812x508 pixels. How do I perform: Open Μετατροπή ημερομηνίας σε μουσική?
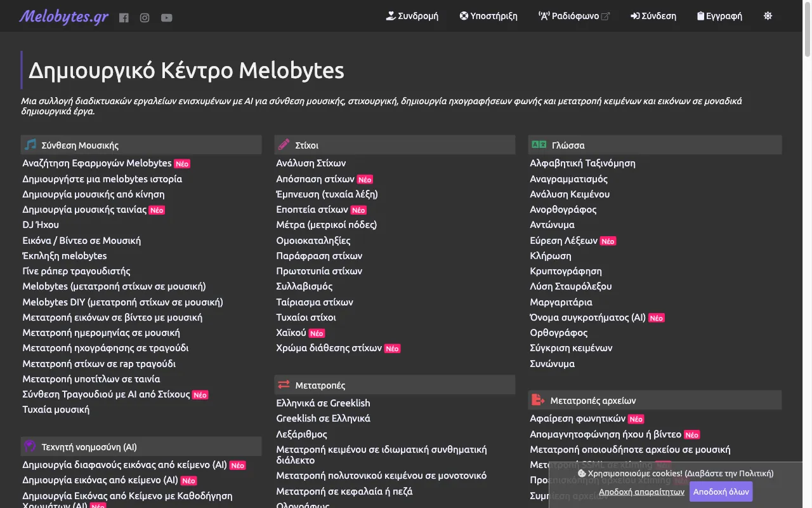click(101, 333)
